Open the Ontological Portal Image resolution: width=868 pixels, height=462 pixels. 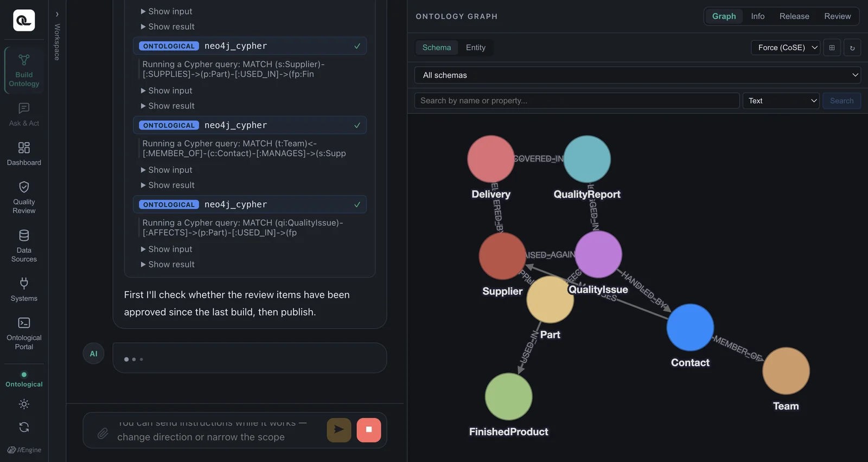(24, 333)
